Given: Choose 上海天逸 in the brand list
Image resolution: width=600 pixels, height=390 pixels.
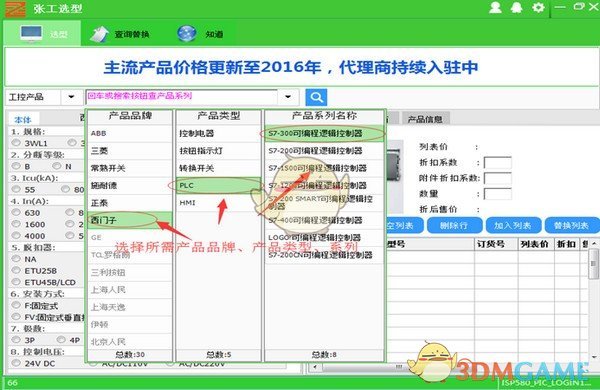Looking at the screenshot, I should [130, 307].
